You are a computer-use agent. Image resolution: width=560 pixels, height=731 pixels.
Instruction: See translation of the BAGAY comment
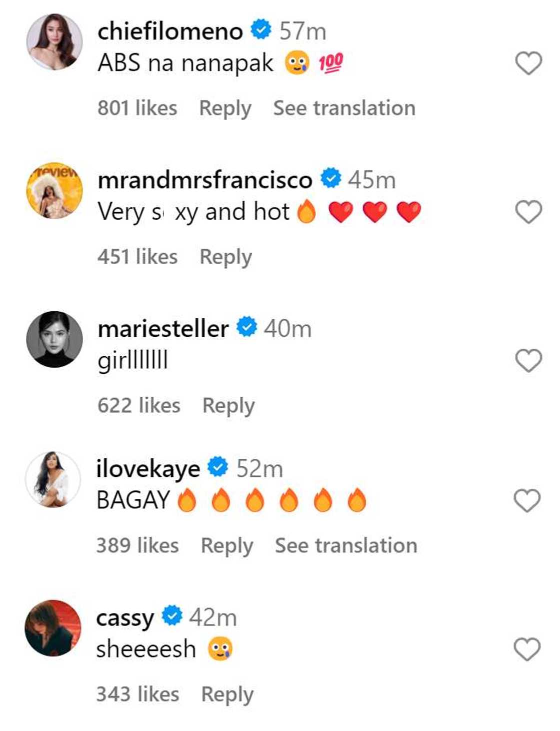coord(346,546)
